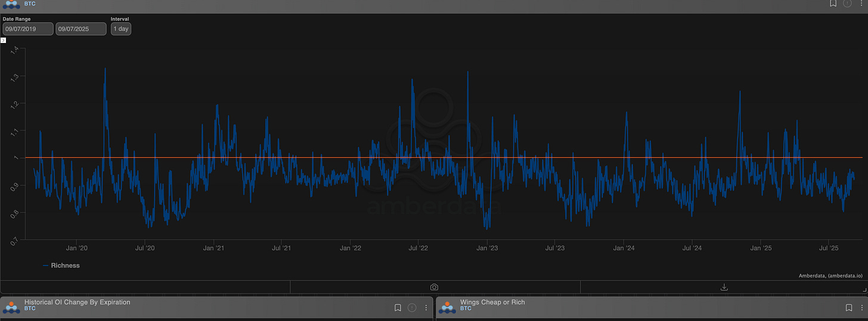Viewport: 868px width, 321px height.
Task: Click x-axis label Jan '24
Action: click(624, 248)
